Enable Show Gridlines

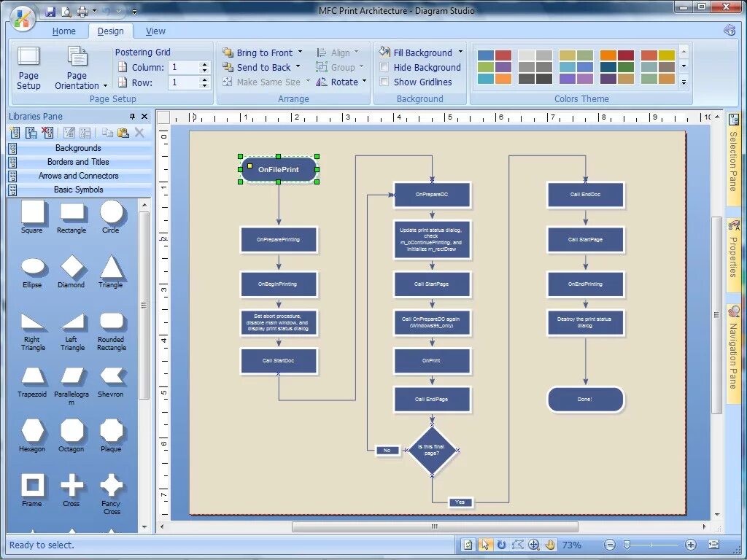[384, 82]
